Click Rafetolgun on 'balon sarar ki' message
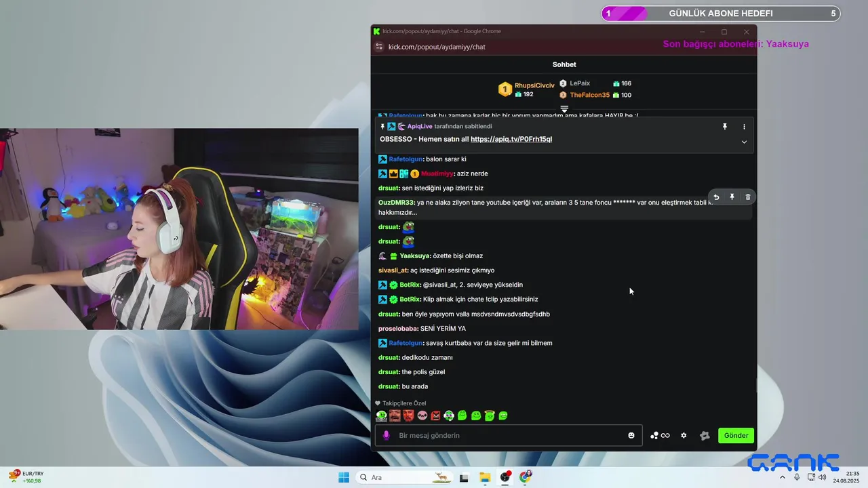Screen dimensions: 868x488 (x=406, y=159)
